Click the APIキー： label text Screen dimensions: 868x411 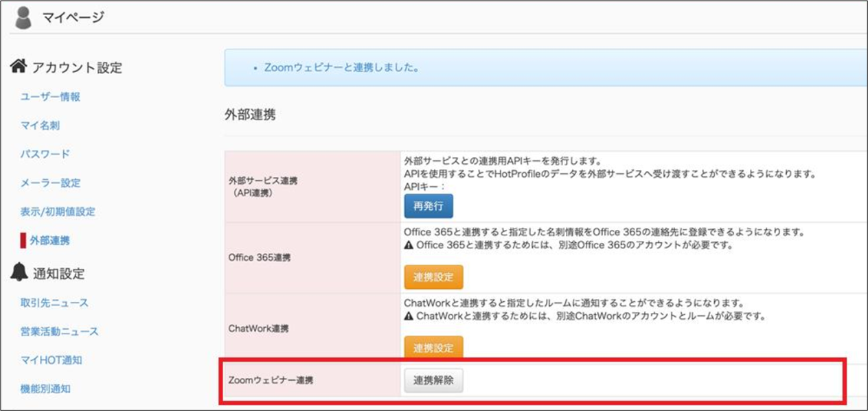[424, 187]
